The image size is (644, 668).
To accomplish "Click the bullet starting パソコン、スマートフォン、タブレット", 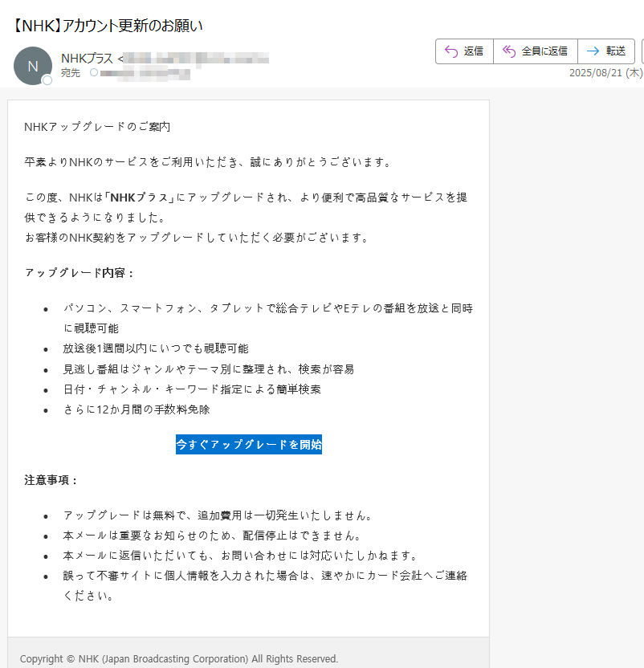I will coord(268,318).
